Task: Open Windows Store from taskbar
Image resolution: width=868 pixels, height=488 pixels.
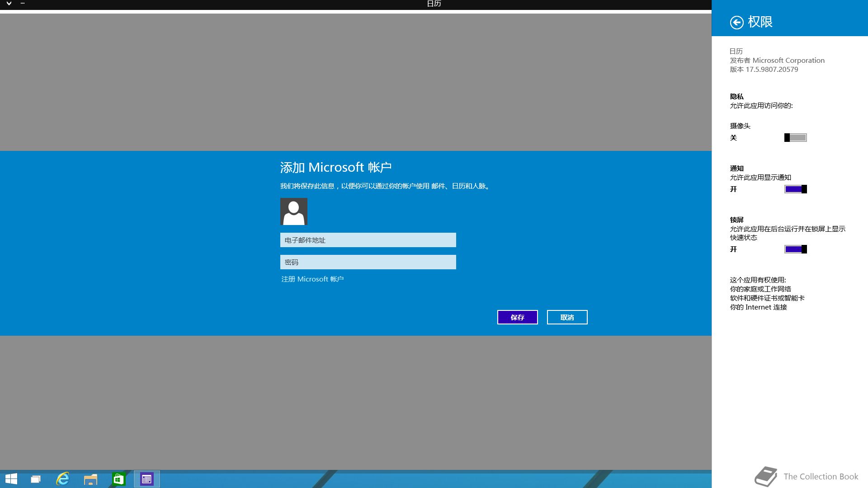Action: click(118, 479)
